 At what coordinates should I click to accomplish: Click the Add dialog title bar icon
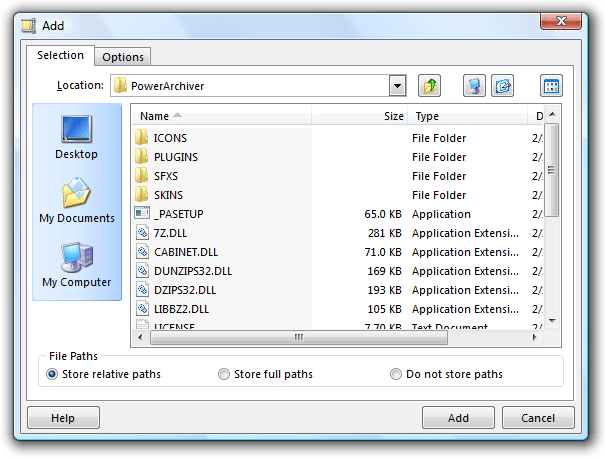(x=29, y=26)
